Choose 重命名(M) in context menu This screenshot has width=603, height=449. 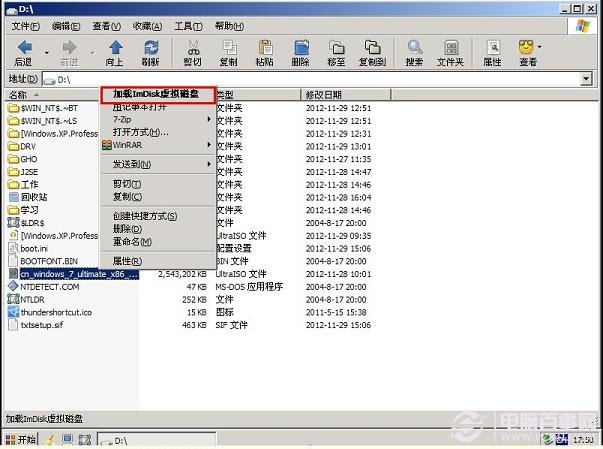158,241
